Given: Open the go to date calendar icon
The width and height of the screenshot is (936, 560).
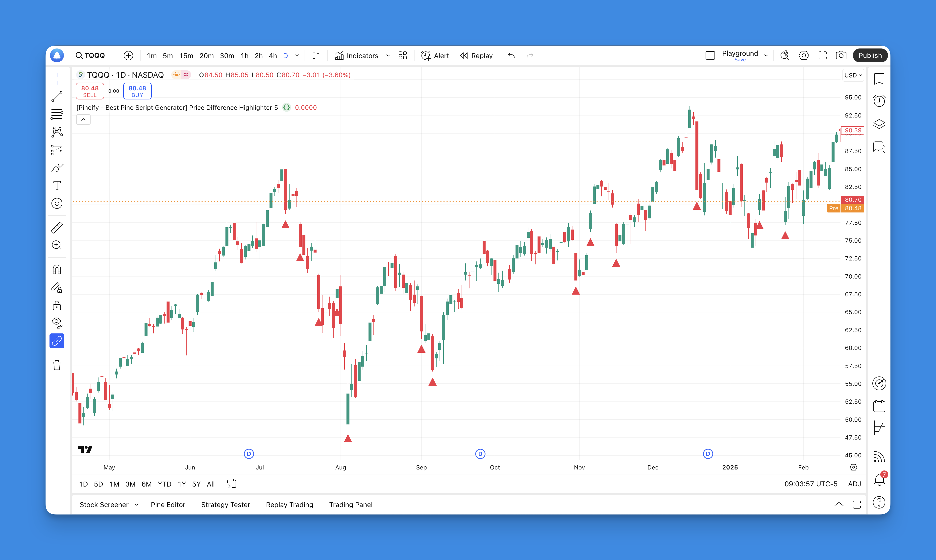Looking at the screenshot, I should pos(231,484).
